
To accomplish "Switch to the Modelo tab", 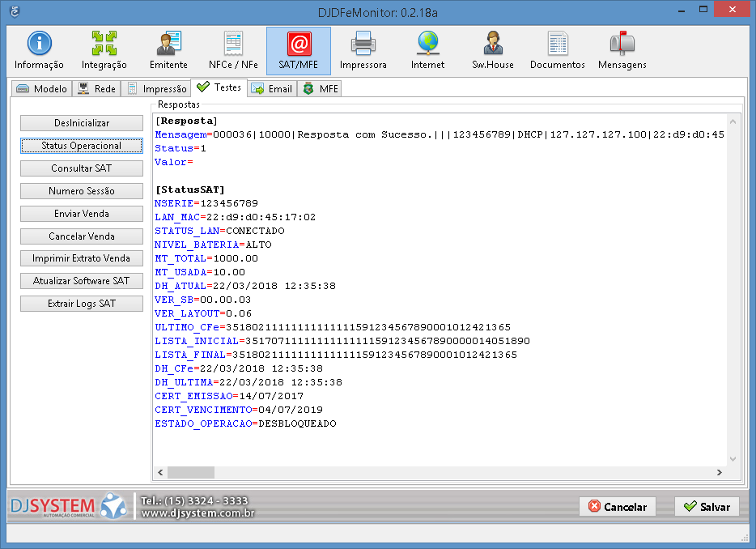I will [x=42, y=89].
